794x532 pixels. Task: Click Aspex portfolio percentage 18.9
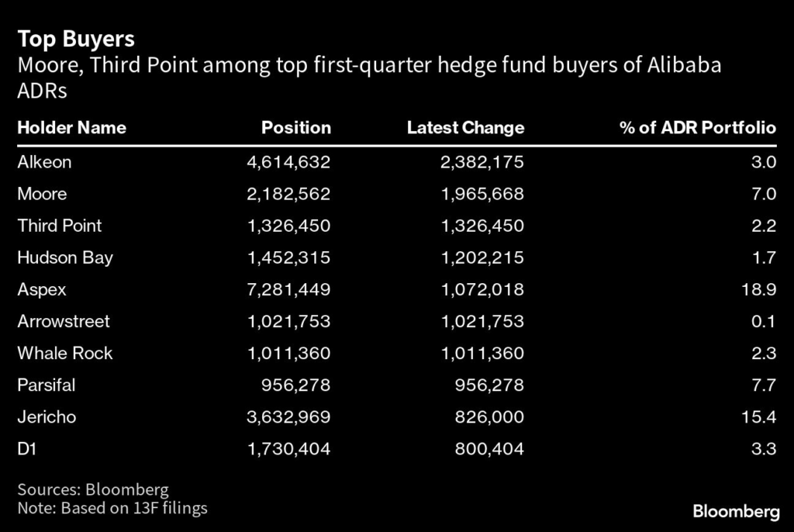pos(760,289)
